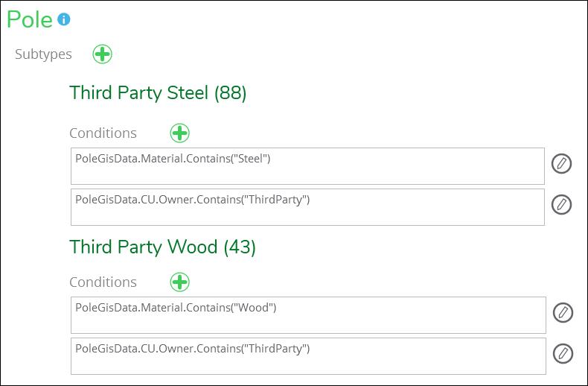588x386 pixels.
Task: Edit the Wood subtype's ThirdParty owner condition
Action: [563, 353]
